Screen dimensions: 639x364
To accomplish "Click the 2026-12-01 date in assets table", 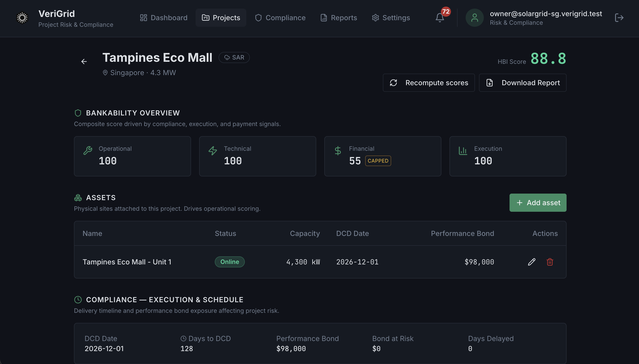I will (357, 262).
